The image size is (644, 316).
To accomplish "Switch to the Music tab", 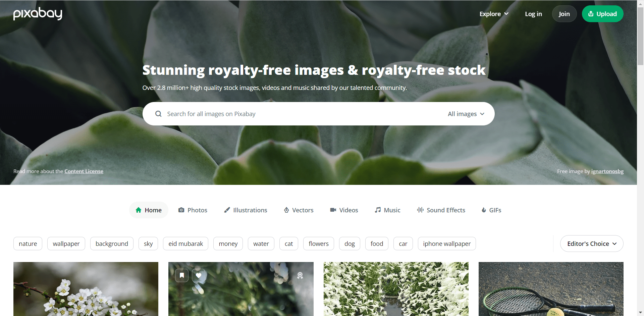I will (x=387, y=210).
